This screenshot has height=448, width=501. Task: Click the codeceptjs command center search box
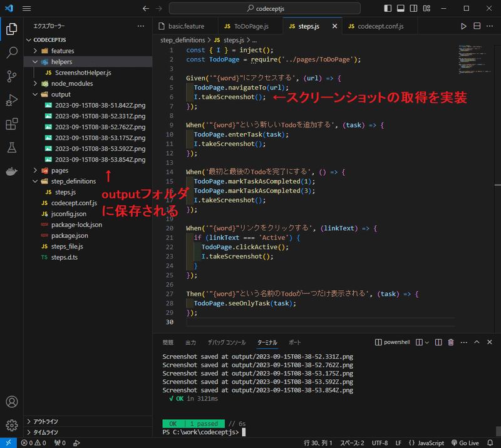click(x=264, y=9)
